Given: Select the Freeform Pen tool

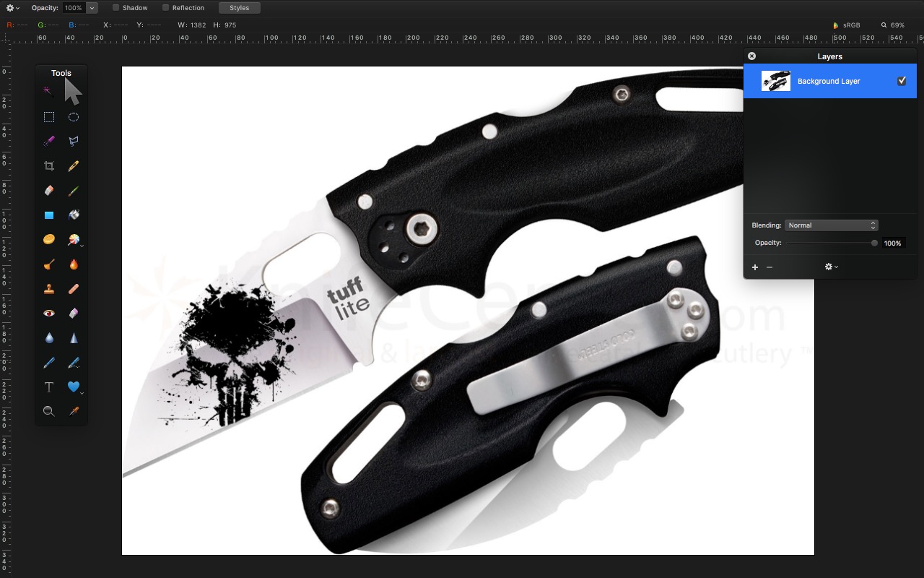Looking at the screenshot, I should point(74,363).
